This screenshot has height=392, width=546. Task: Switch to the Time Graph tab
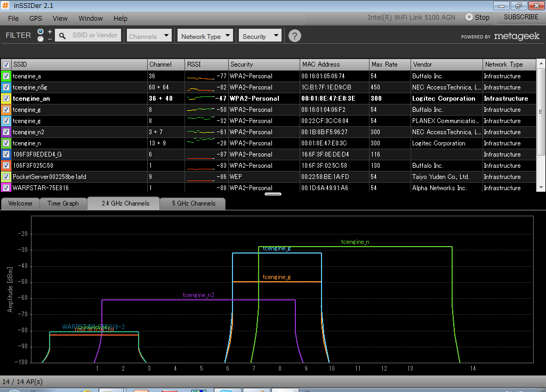click(x=63, y=203)
